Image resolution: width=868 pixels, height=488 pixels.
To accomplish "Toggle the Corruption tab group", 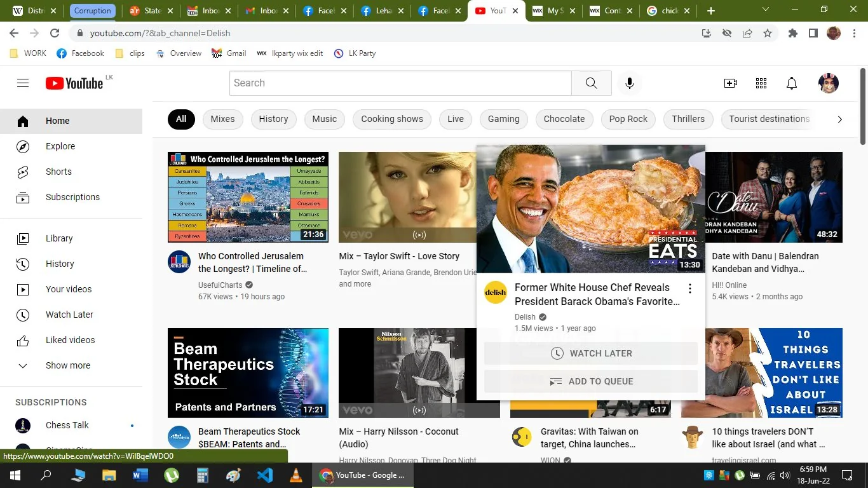I will pos(93,11).
